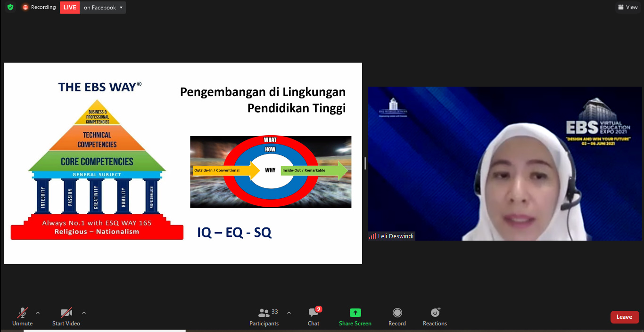Leave the meeting
The image size is (644, 332).
click(624, 317)
